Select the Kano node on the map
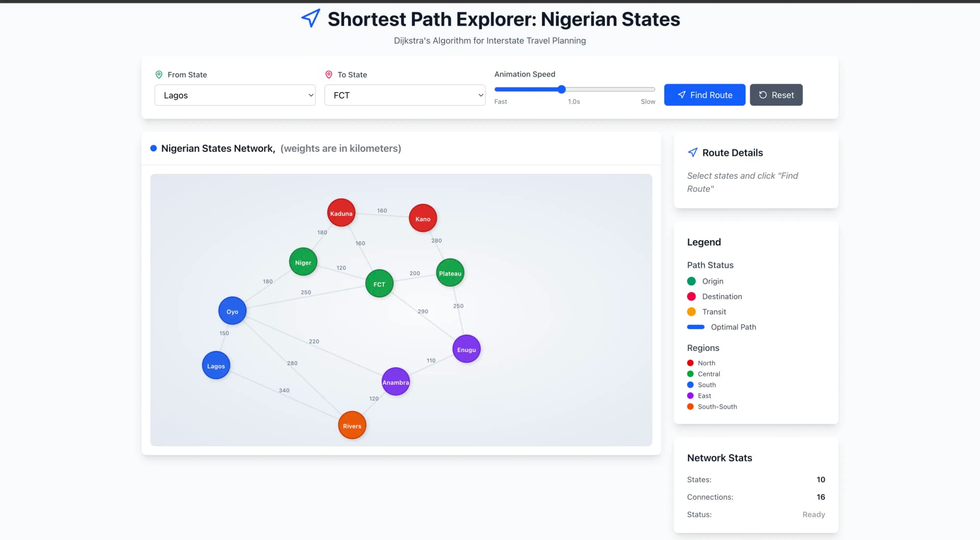980x540 pixels. coord(423,218)
